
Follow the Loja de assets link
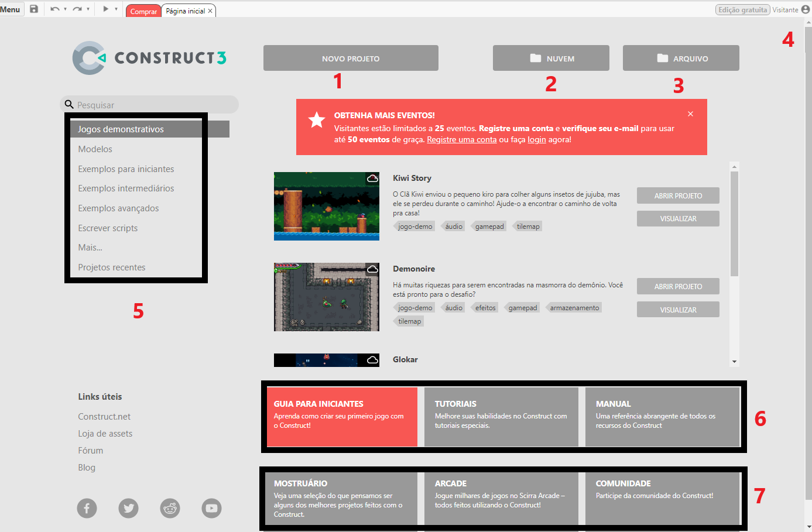click(x=105, y=434)
